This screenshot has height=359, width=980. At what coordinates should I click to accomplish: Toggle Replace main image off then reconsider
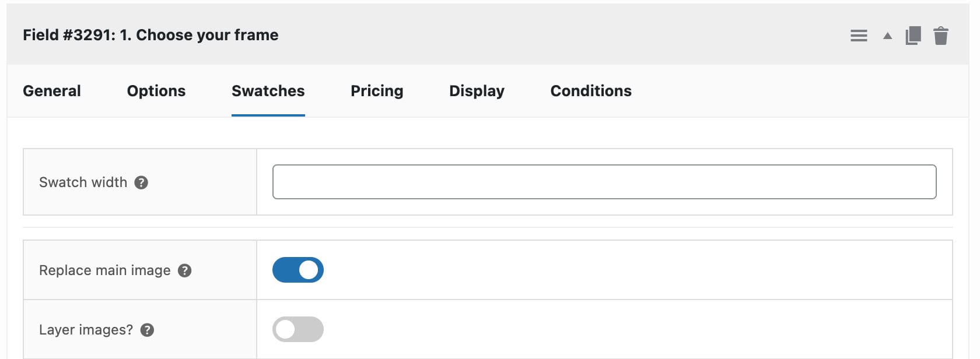pos(297,269)
